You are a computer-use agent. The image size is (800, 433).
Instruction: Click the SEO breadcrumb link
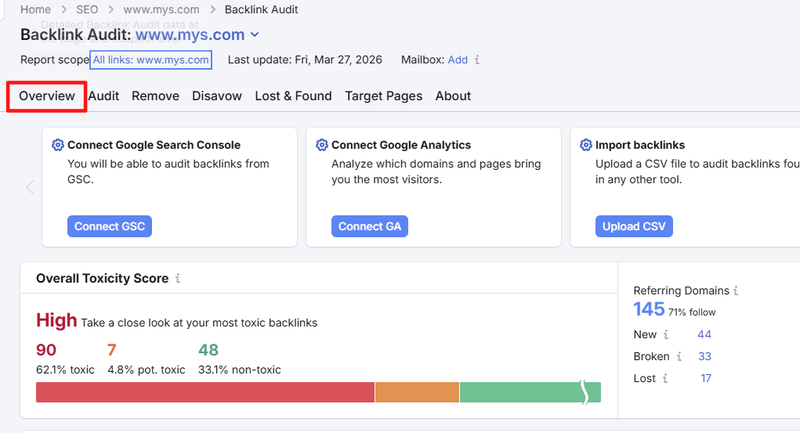(x=87, y=10)
